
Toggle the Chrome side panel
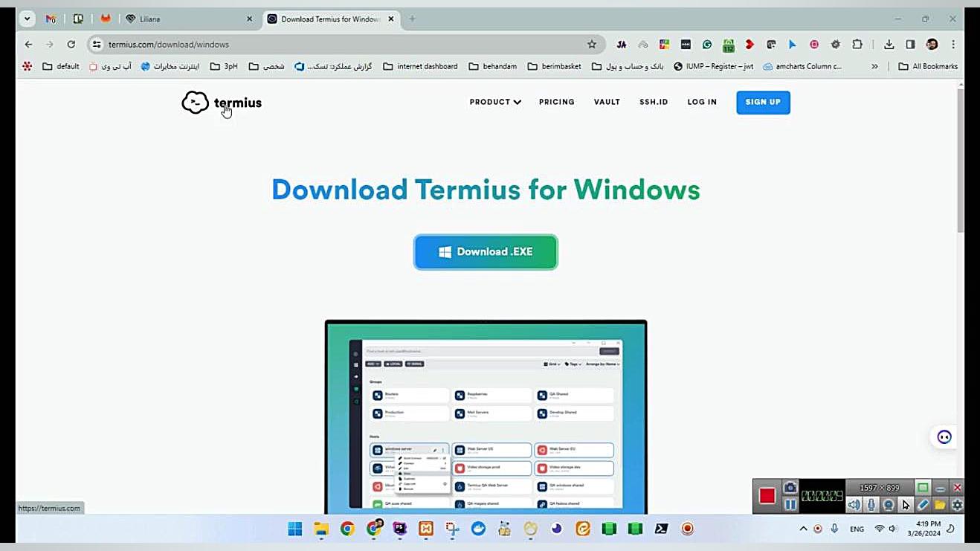pyautogui.click(x=910, y=45)
